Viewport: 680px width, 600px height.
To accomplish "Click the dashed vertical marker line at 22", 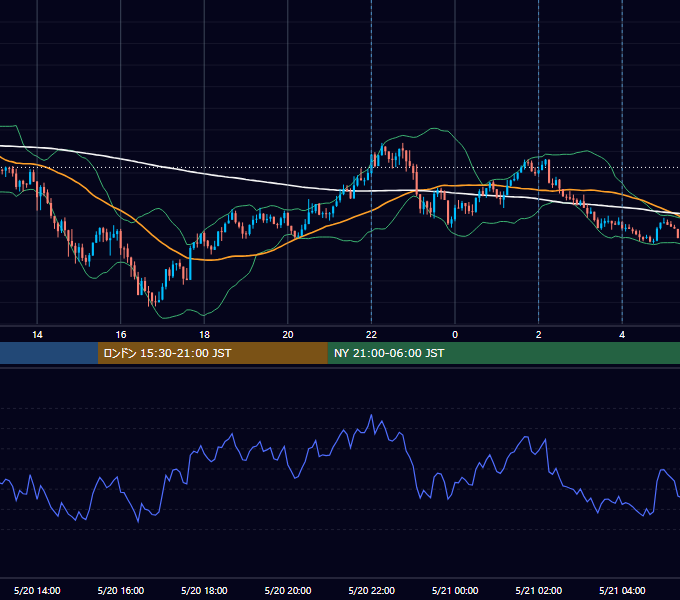I will (x=371, y=162).
